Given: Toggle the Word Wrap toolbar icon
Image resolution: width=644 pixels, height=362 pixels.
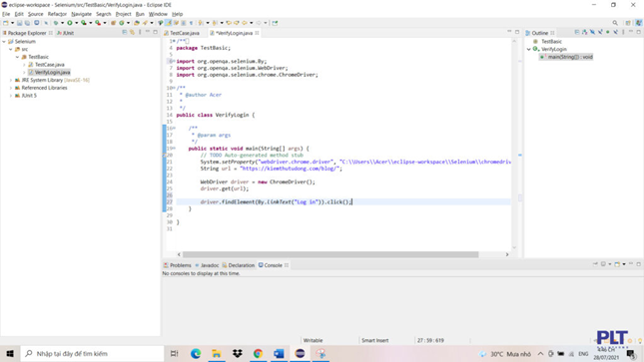Looking at the screenshot, I should [176, 23].
